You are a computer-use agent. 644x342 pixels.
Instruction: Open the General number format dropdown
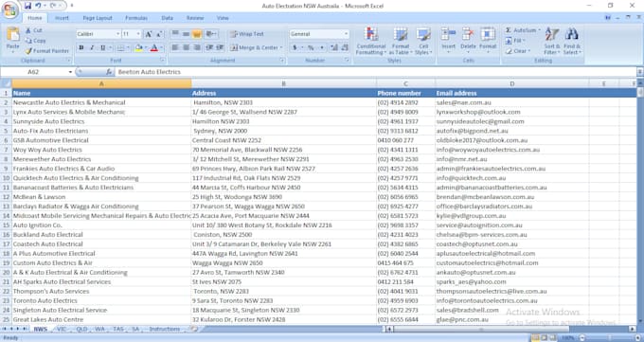point(346,34)
